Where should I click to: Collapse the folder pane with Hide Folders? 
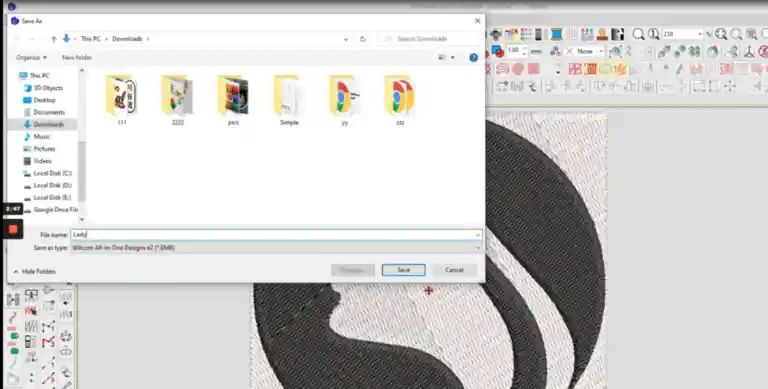click(x=34, y=271)
